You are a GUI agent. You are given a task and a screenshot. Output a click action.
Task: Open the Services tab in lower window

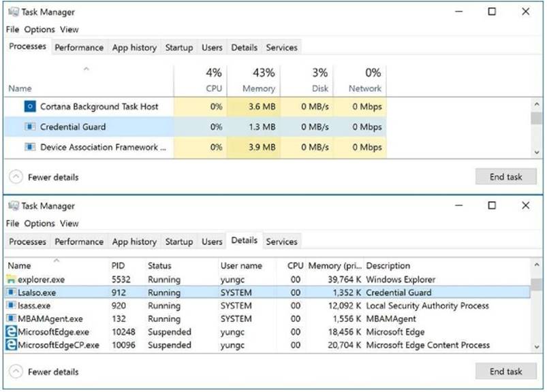tap(281, 242)
